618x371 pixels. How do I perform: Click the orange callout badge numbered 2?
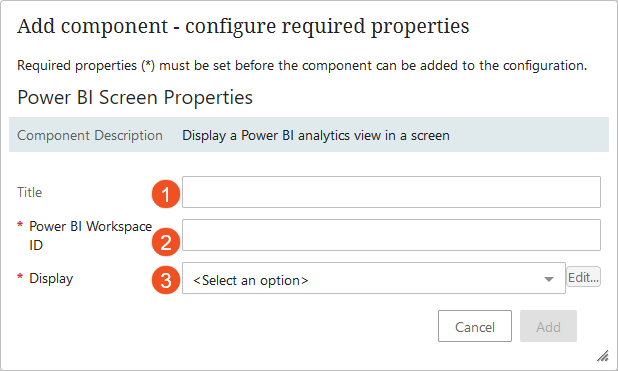coord(166,242)
